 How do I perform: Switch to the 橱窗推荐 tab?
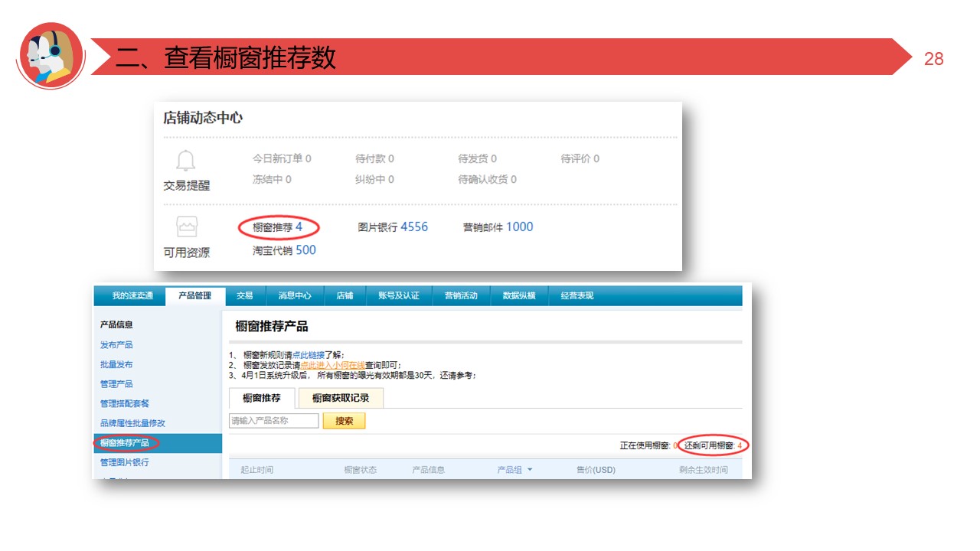(x=262, y=398)
